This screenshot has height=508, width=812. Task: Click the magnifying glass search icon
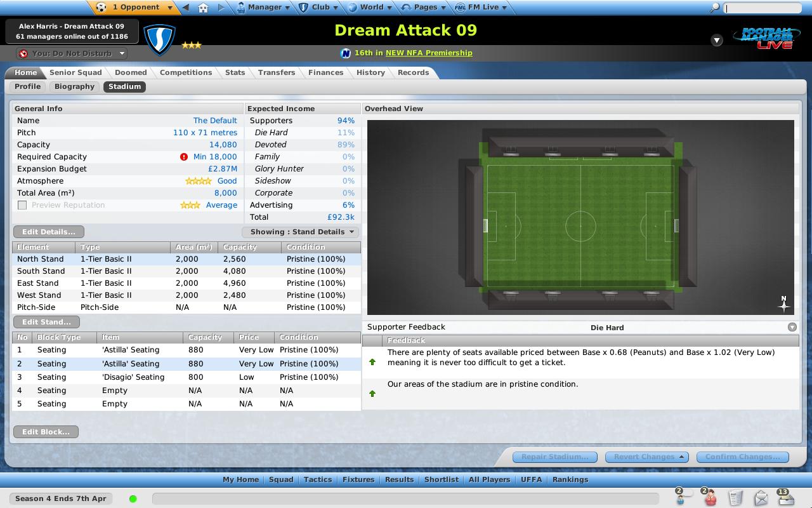[714, 8]
